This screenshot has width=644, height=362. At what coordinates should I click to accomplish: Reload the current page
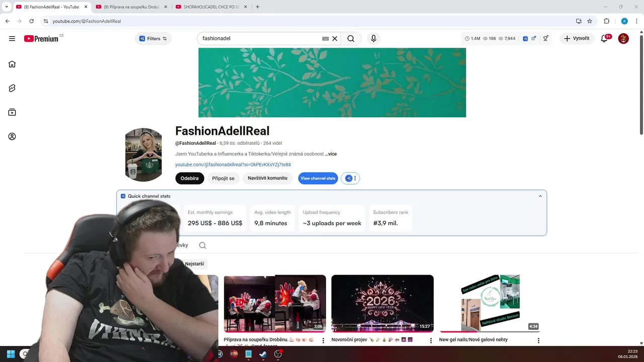[31, 21]
